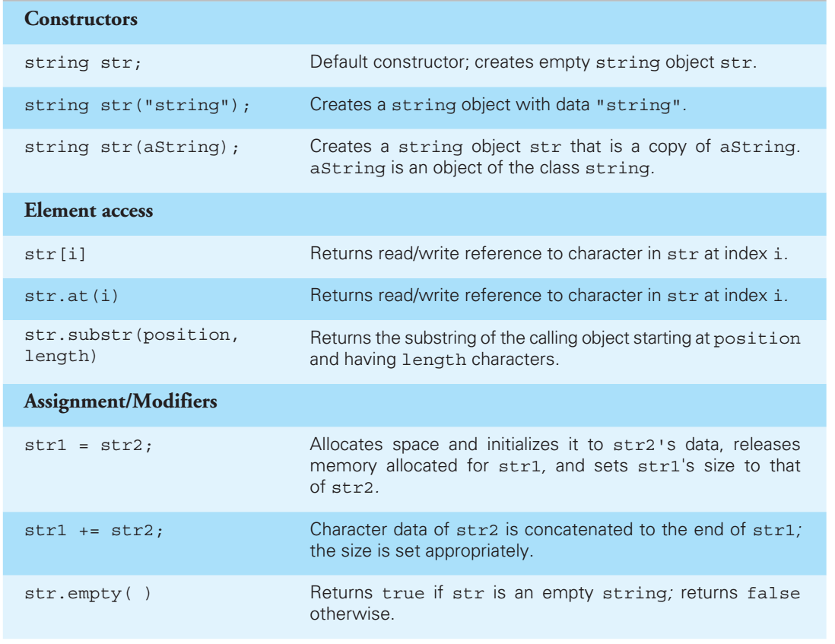
Task: Click the description about copy of aString
Action: coord(555,157)
